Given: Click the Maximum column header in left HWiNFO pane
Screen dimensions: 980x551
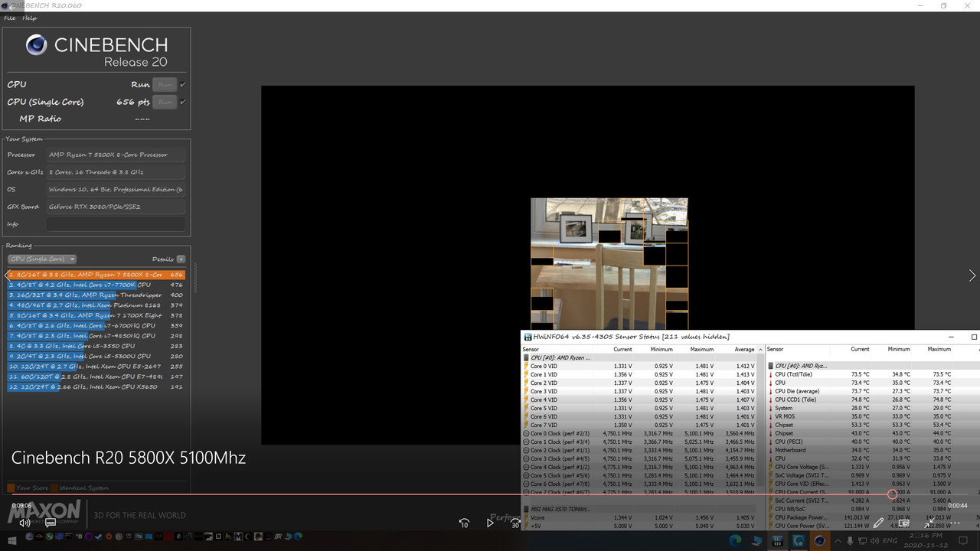Looking at the screenshot, I should pos(701,349).
